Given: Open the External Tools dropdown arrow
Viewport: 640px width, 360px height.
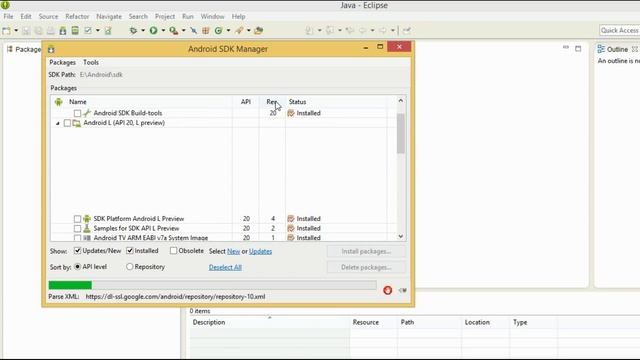Looking at the screenshot, I should [x=183, y=31].
